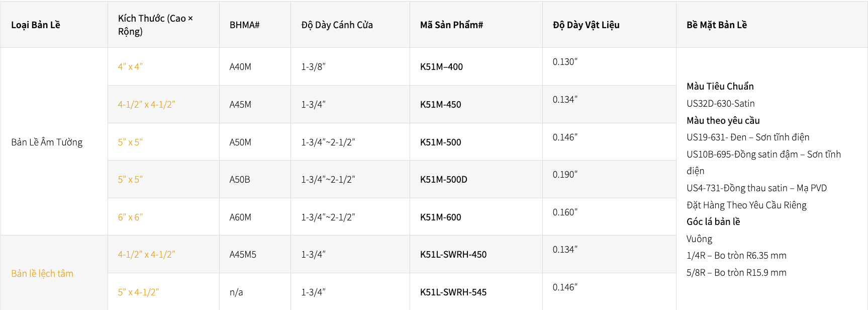The width and height of the screenshot is (868, 310).
Task: Select product code K51M–400
Action: click(x=441, y=67)
